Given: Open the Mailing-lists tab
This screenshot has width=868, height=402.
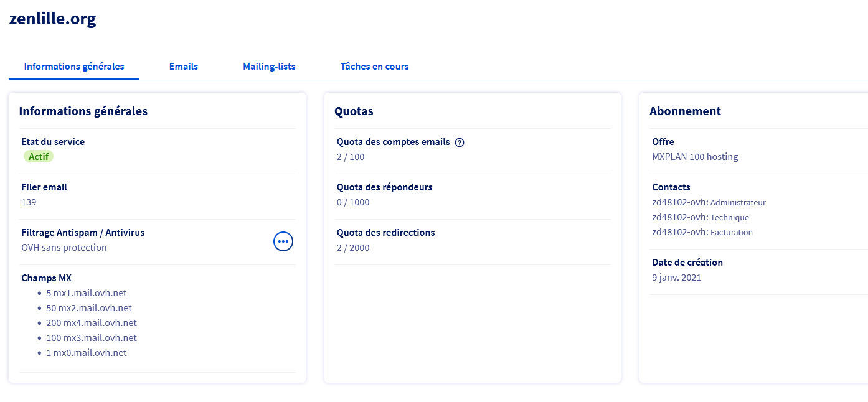Looking at the screenshot, I should click(269, 67).
